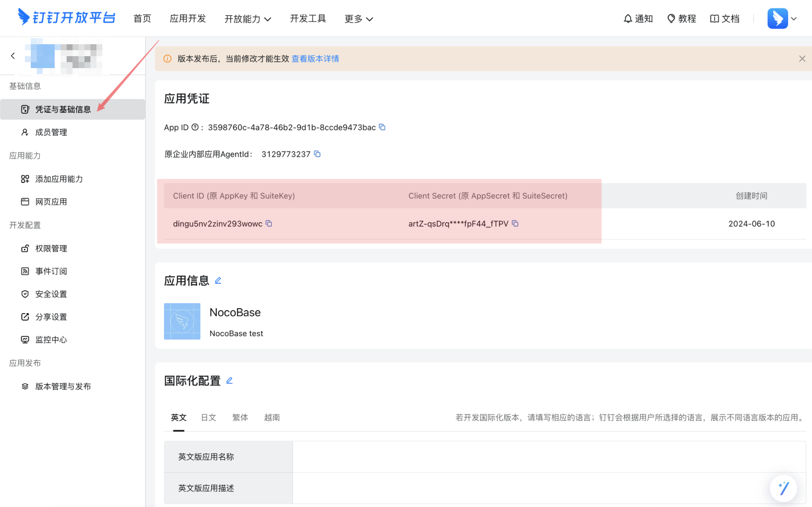Open 应用开发 in the top menu
Image resolution: width=812 pixels, height=507 pixels.
187,18
